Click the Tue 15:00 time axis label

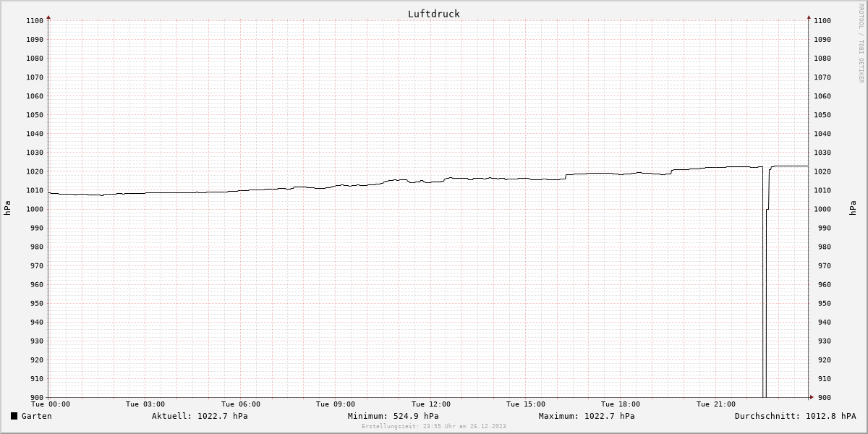(526, 404)
